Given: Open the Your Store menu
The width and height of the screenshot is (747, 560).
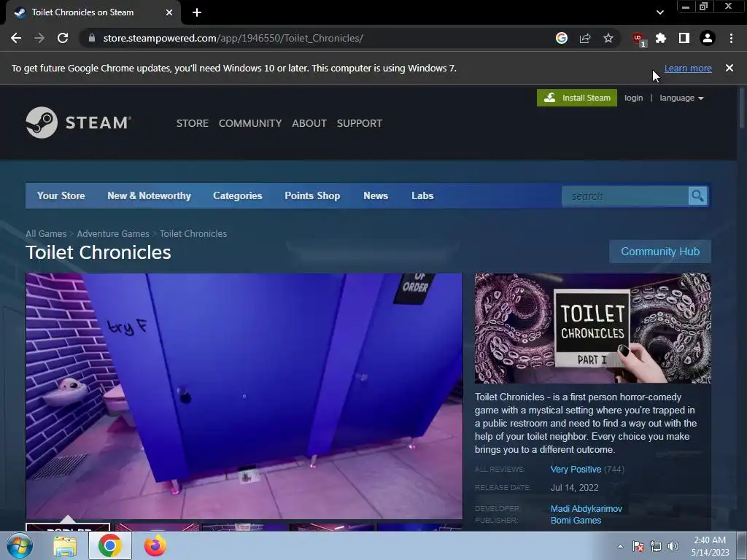Looking at the screenshot, I should 61,195.
